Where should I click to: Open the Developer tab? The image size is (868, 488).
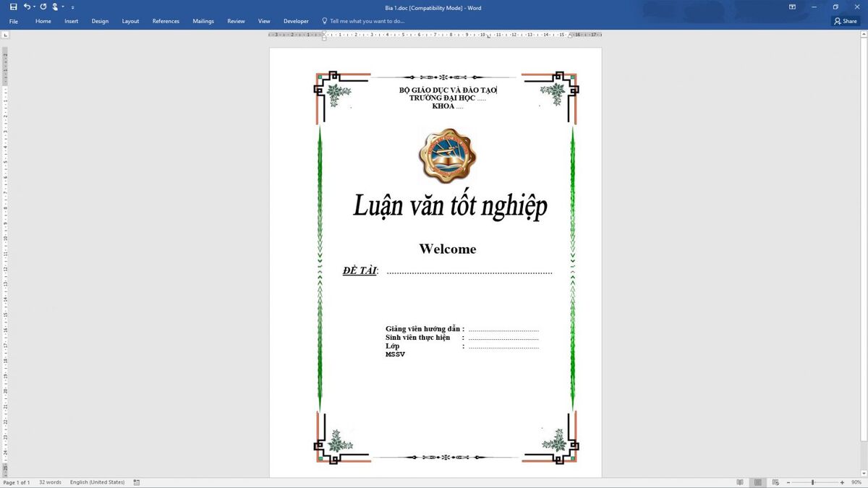tap(296, 21)
